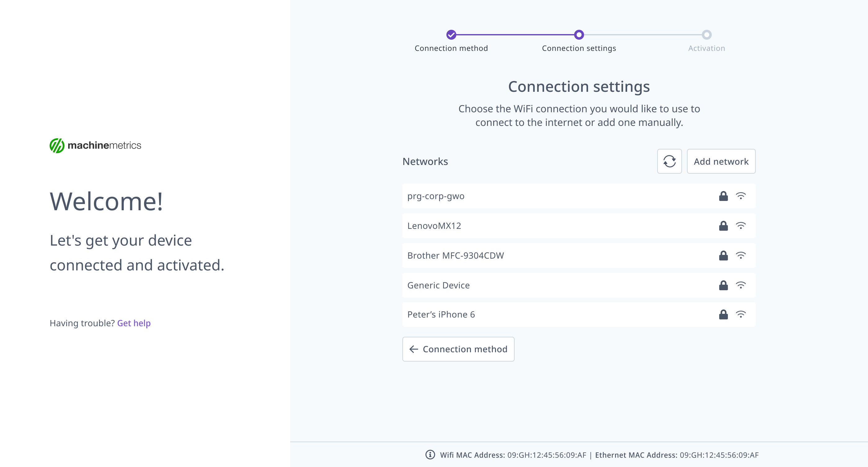Click the lock icon beside Peter's iPhone 6
The height and width of the screenshot is (467, 868).
coord(723,314)
